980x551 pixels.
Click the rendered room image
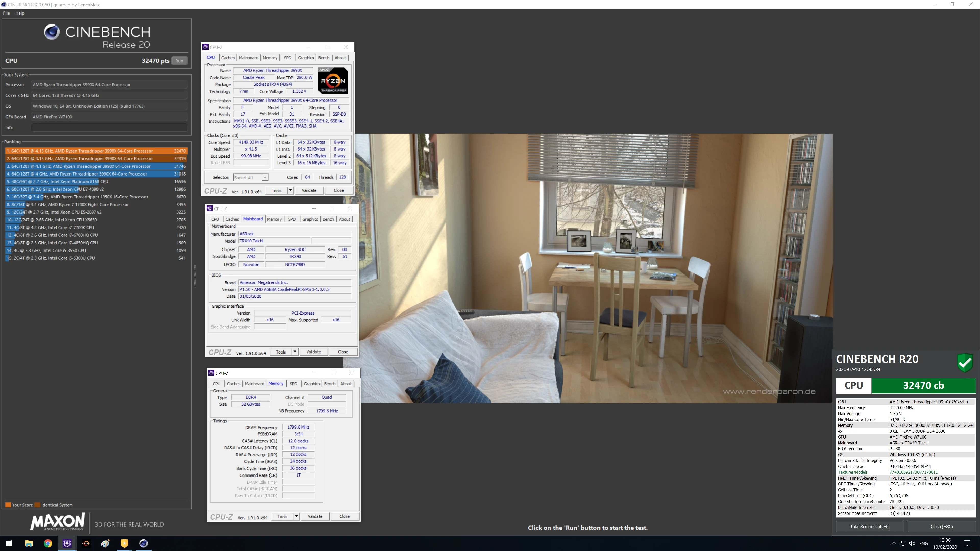point(588,268)
